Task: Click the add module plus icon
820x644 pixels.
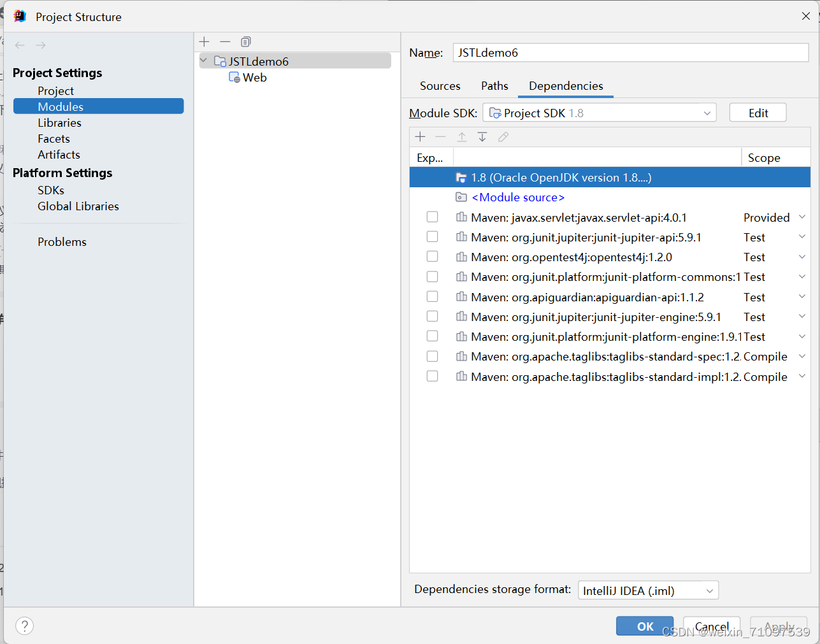Action: pos(204,41)
